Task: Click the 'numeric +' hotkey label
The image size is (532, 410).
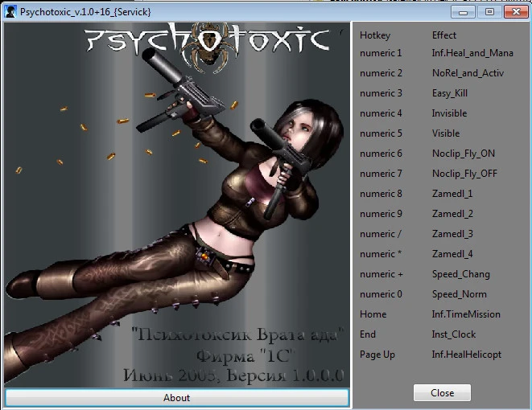Action: (x=381, y=274)
